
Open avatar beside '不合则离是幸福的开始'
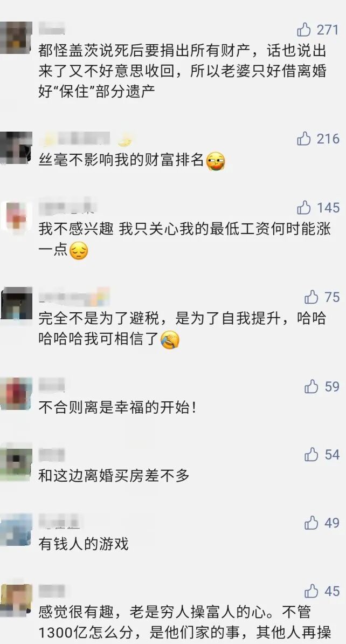(16, 394)
